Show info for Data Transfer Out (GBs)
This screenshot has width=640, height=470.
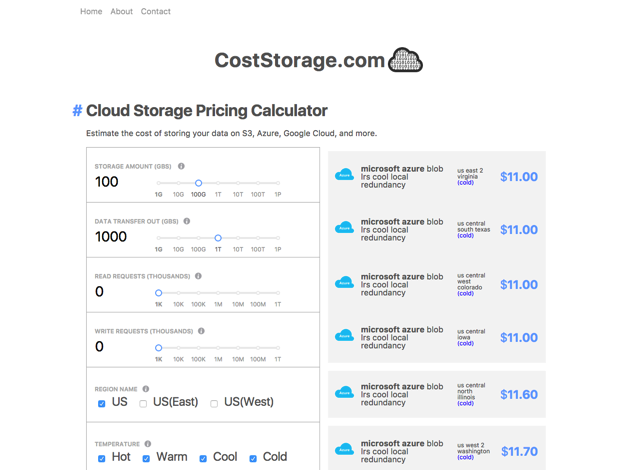187,221
